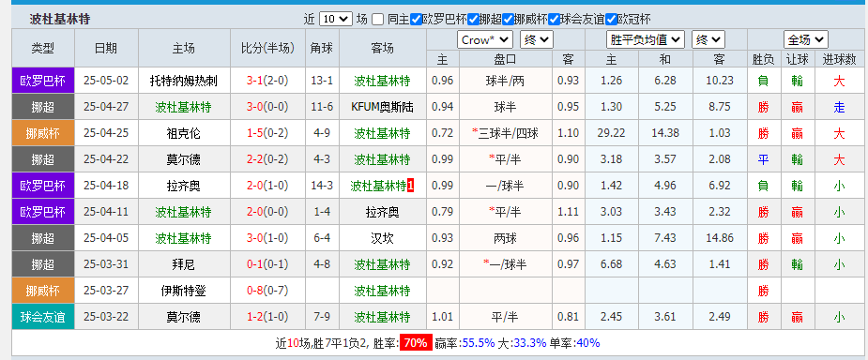Click the 角球 column header
The image size is (868, 360).
[x=322, y=48]
